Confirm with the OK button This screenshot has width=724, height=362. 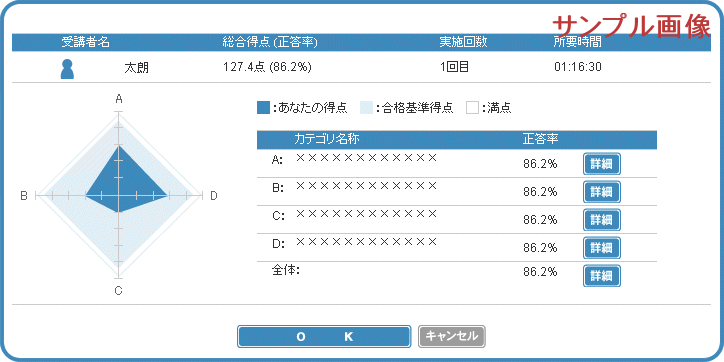(x=324, y=337)
